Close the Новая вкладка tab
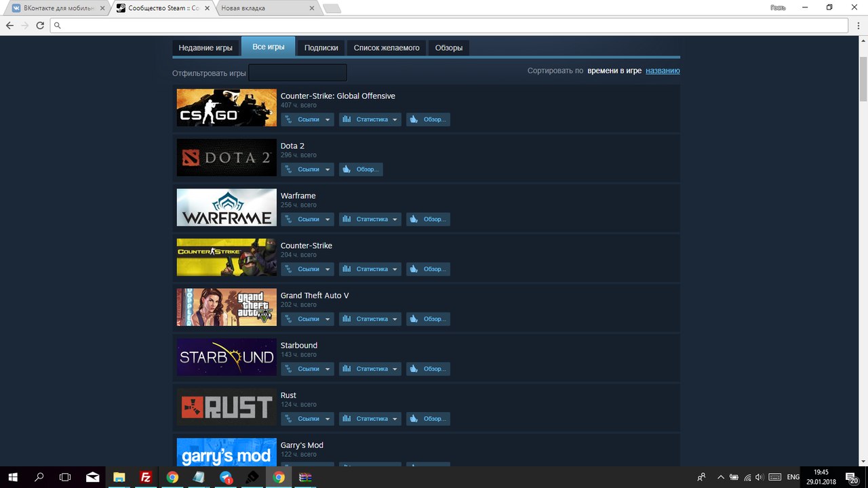 point(311,8)
